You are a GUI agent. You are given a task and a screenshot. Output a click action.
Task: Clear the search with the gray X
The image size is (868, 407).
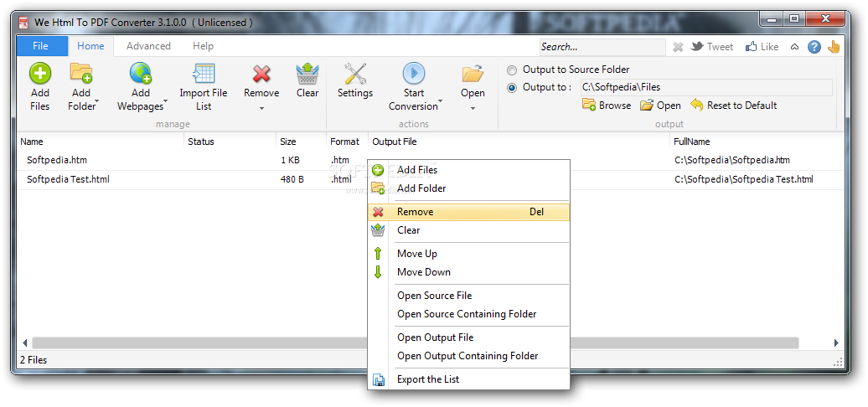coord(678,47)
